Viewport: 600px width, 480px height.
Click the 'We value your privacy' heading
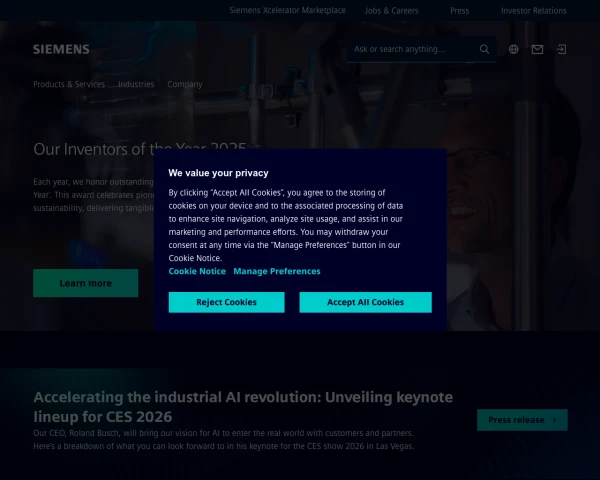click(218, 173)
